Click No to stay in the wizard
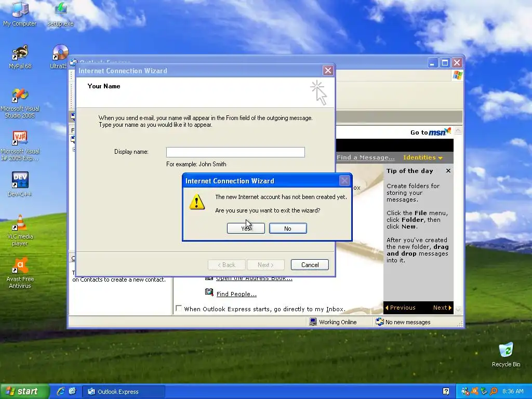Image resolution: width=532 pixels, height=399 pixels. [288, 229]
